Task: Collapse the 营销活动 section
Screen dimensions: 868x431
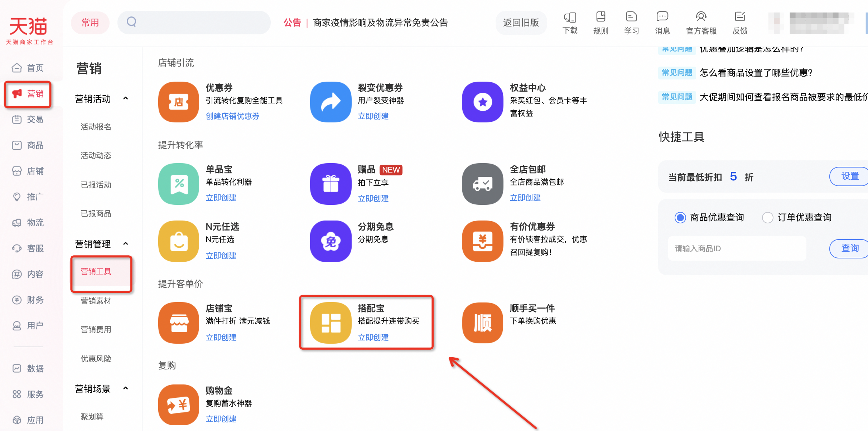Action: coord(126,98)
